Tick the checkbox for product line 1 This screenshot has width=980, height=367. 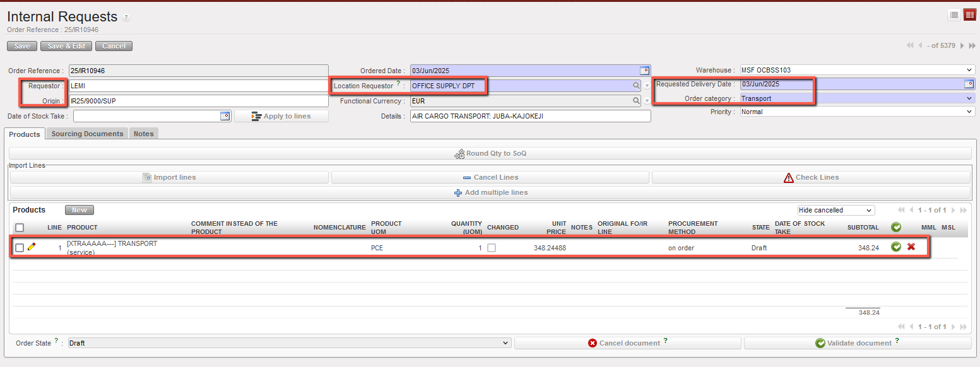click(20, 248)
